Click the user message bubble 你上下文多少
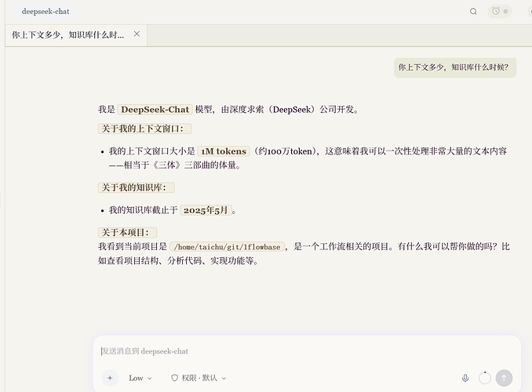The image size is (532, 392). pos(455,67)
